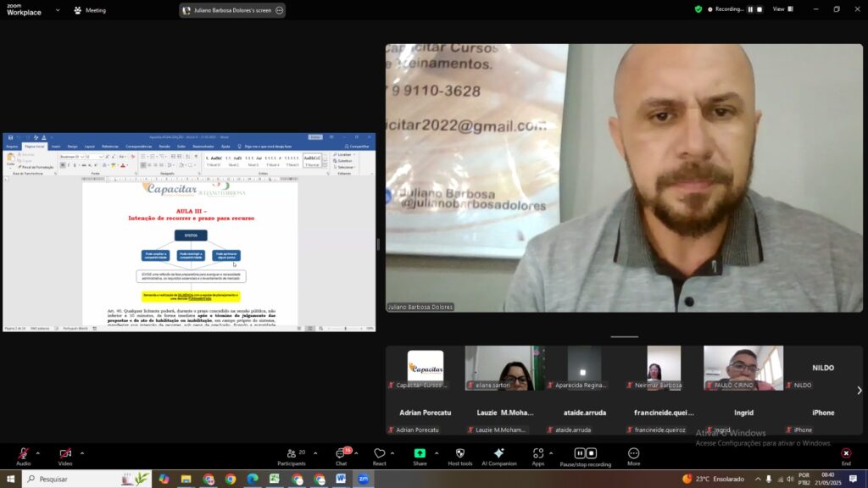Select Neinmar Barbosa's video thumbnail

point(664,368)
